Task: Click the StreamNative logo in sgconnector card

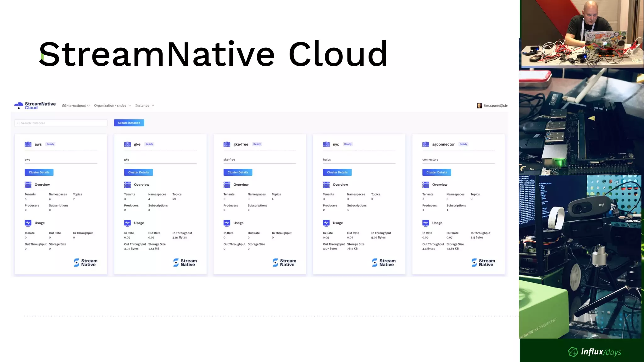Action: tap(483, 263)
